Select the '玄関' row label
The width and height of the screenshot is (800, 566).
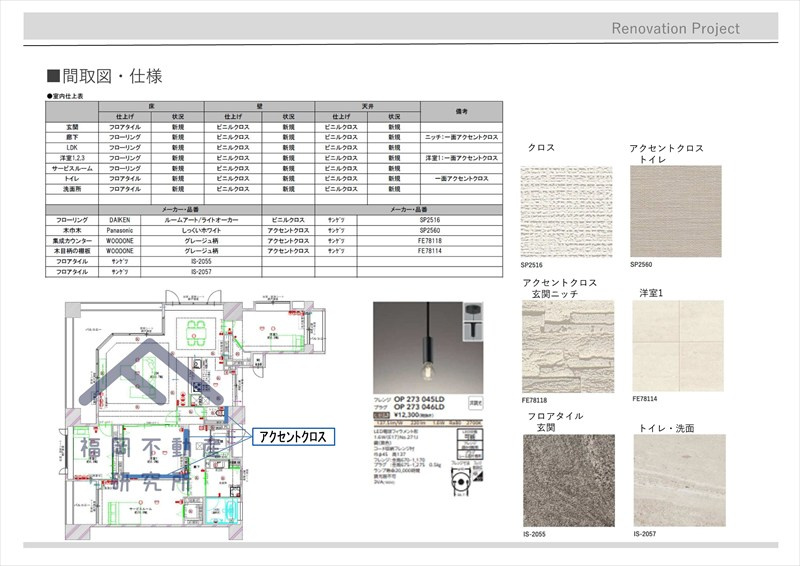[72, 127]
